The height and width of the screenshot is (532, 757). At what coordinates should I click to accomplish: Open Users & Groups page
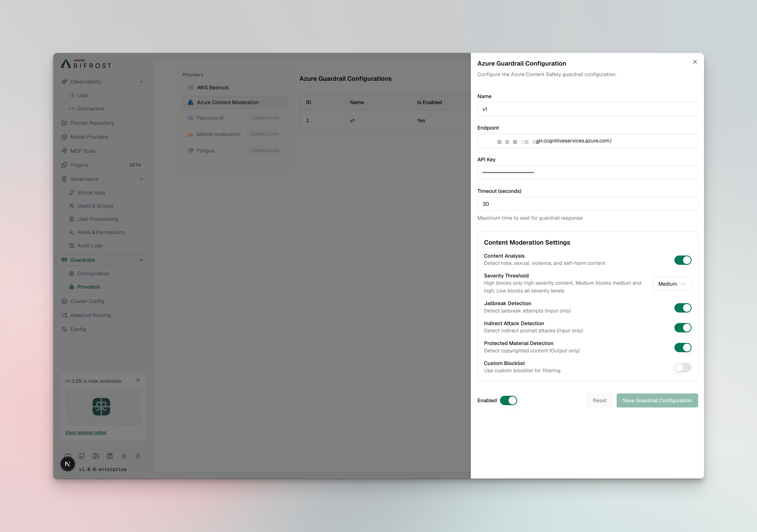point(95,205)
